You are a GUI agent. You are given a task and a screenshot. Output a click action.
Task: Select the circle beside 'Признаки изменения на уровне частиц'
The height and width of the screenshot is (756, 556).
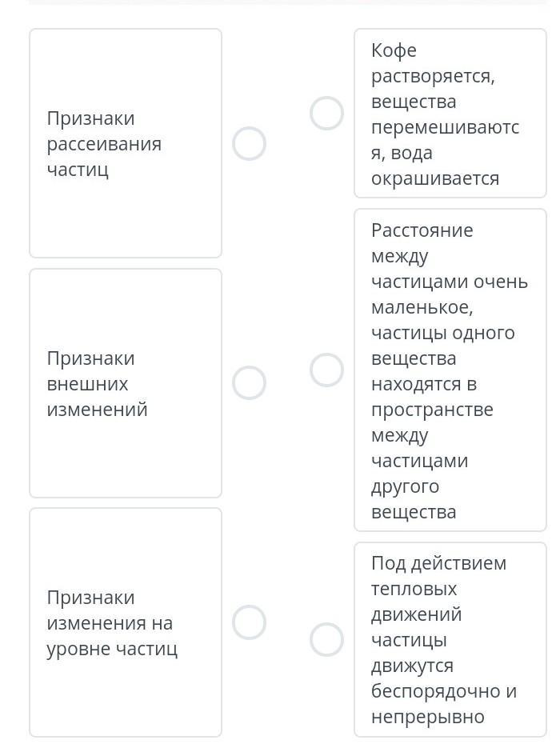tap(249, 622)
